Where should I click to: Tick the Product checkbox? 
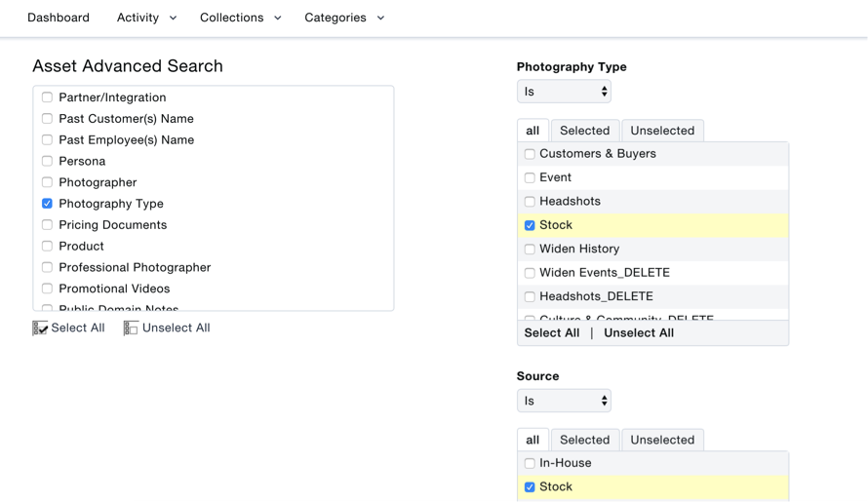47,246
